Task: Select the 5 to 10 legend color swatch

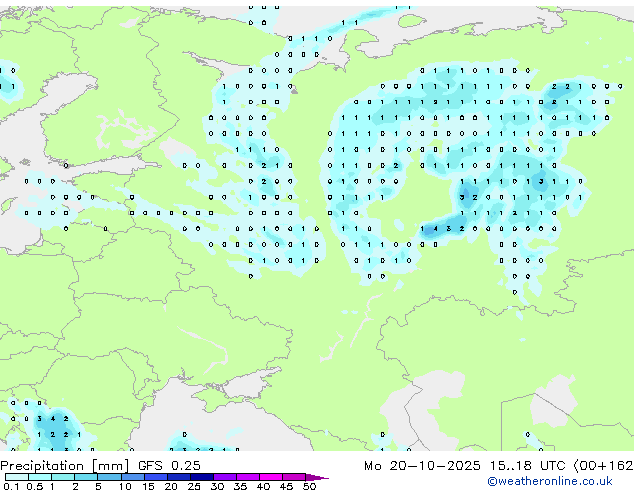Action: click(x=109, y=477)
